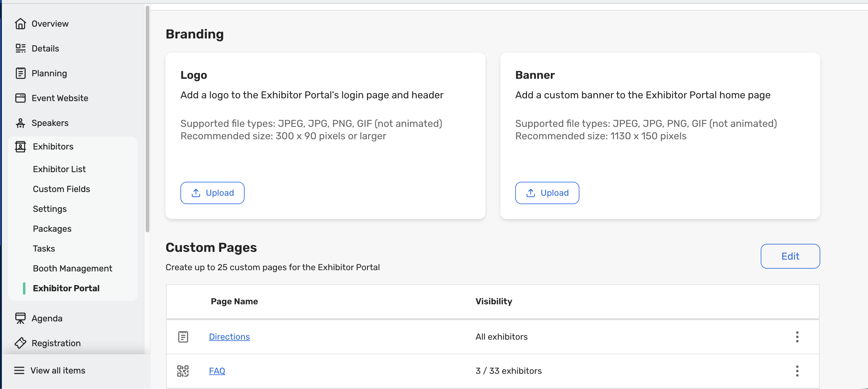Select Booth Management in sidebar
Image resolution: width=868 pixels, height=389 pixels.
pos(73,268)
